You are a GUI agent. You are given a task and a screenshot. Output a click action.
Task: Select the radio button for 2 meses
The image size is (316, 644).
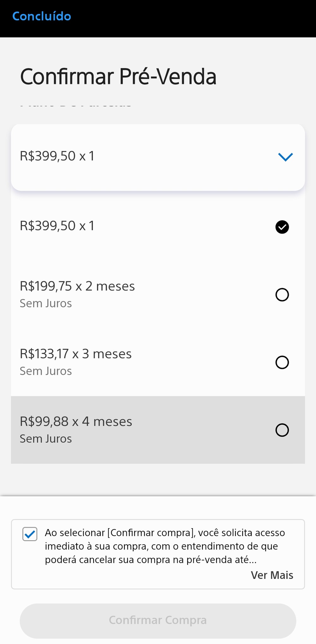point(282,295)
